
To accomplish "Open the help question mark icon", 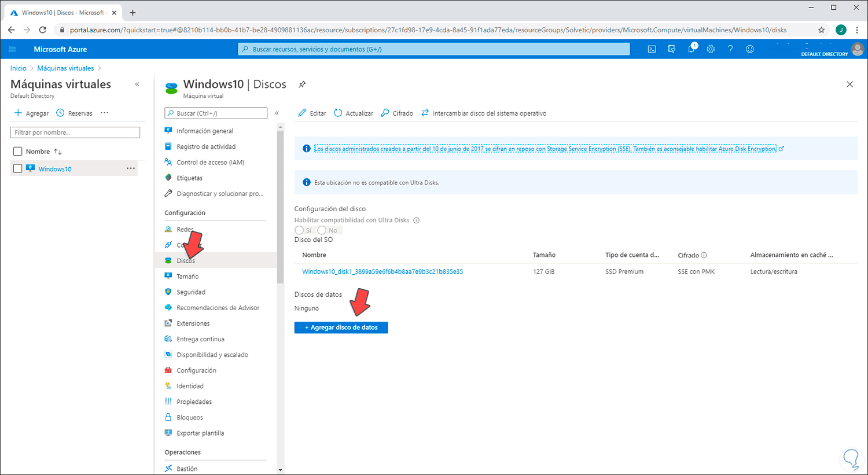I will (x=731, y=49).
